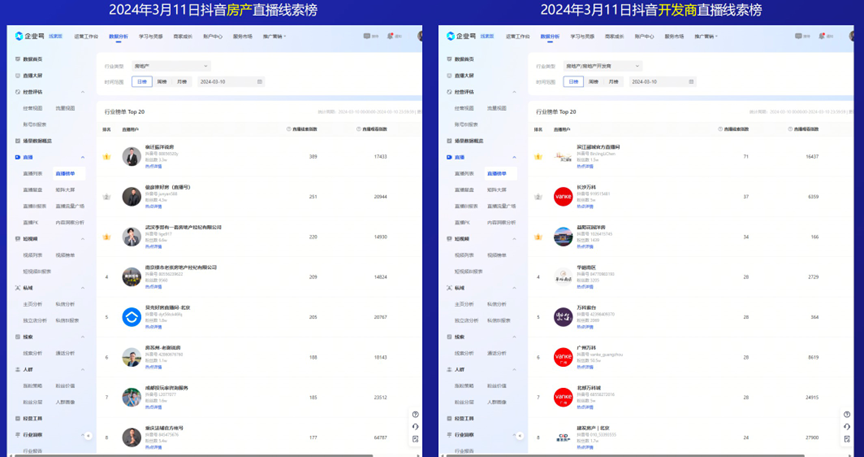Click info icon beside 直播观看指数 header, 开发商 window
The image size is (864, 457).
point(790,129)
